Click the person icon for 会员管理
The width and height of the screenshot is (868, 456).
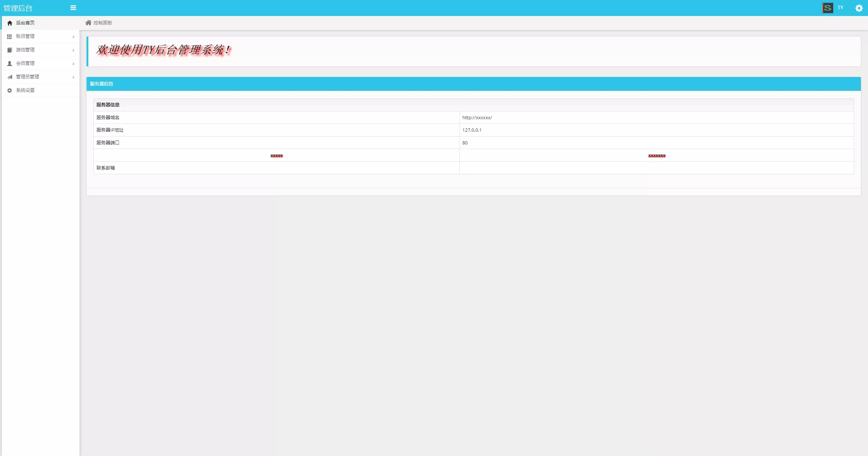[x=10, y=64]
